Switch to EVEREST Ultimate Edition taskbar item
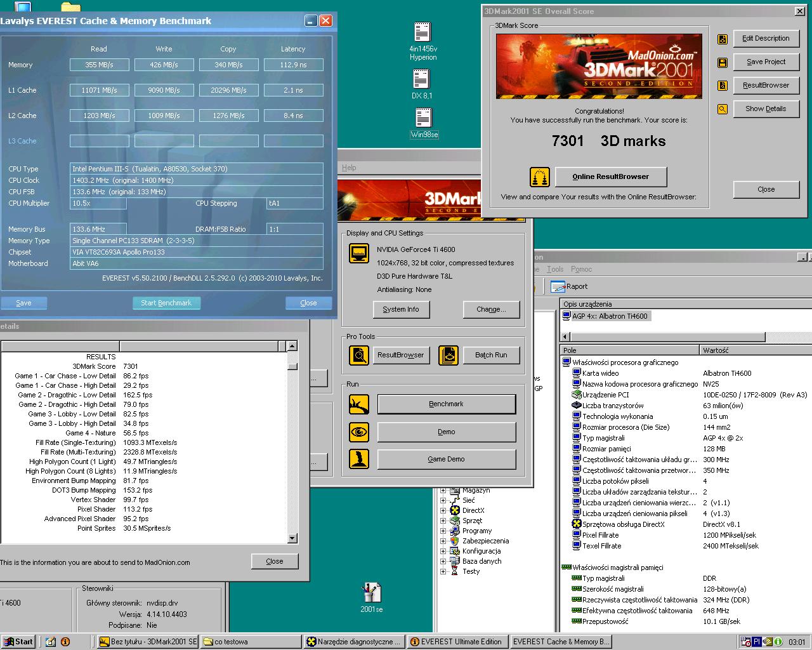 [x=458, y=642]
